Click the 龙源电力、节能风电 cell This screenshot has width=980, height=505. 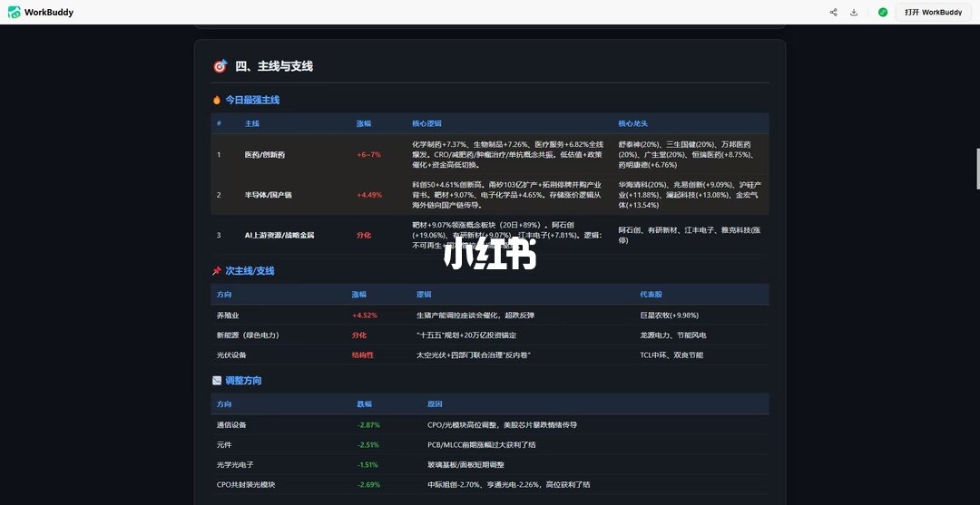pos(673,335)
